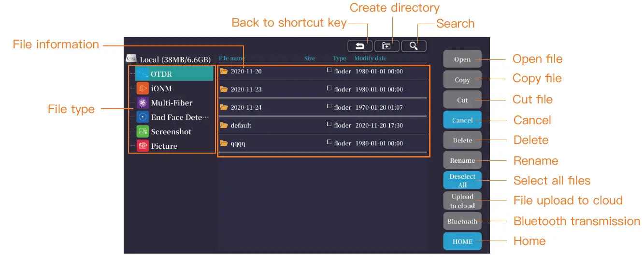Click the Copy button

click(462, 80)
